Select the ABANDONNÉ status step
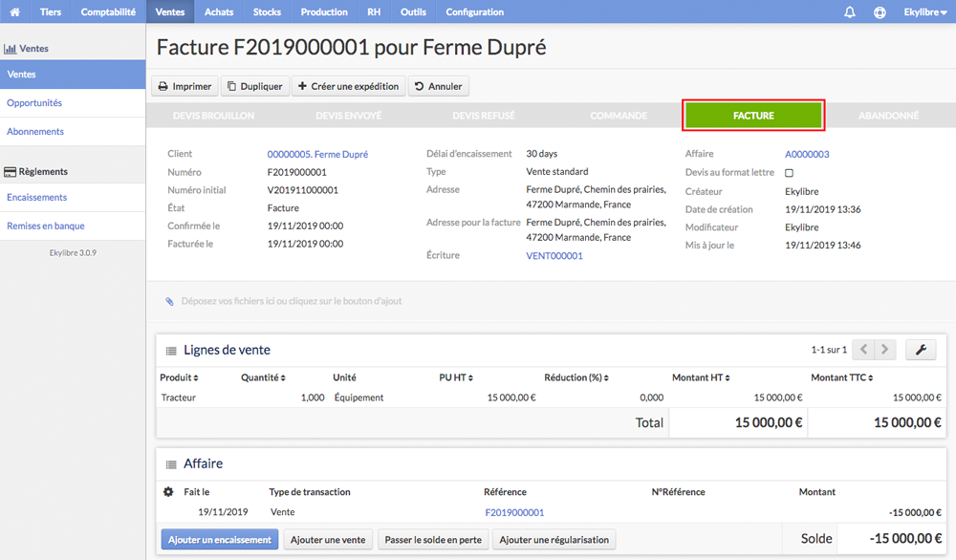The height and width of the screenshot is (560, 956). tap(888, 116)
